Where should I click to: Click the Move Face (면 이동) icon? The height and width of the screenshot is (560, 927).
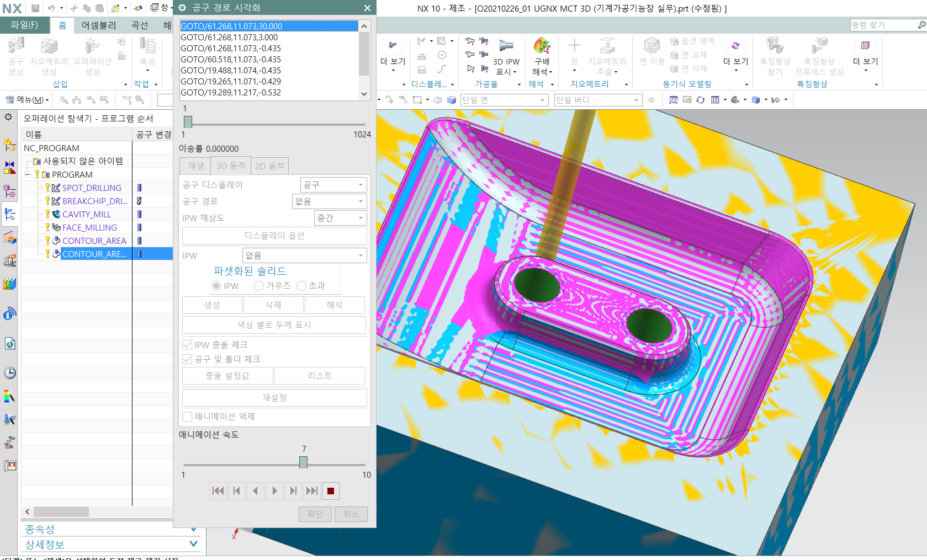652,46
